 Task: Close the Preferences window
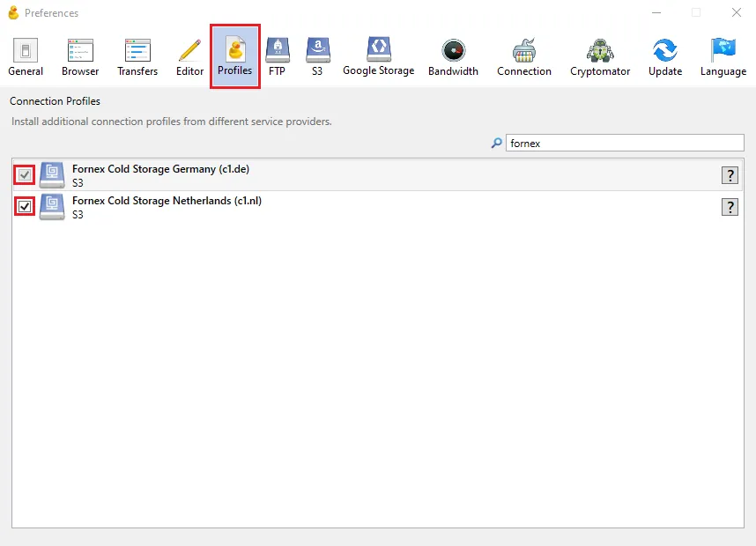pyautogui.click(x=737, y=12)
